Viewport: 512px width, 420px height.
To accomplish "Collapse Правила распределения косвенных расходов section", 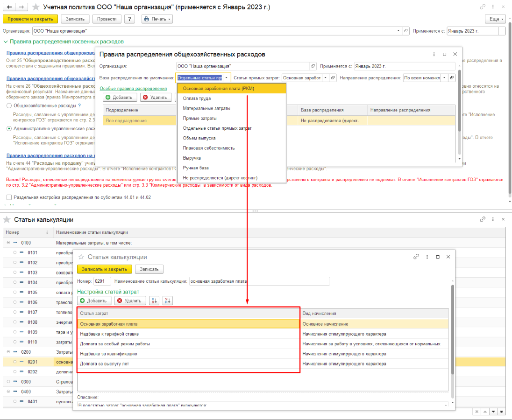I will click(x=6, y=42).
